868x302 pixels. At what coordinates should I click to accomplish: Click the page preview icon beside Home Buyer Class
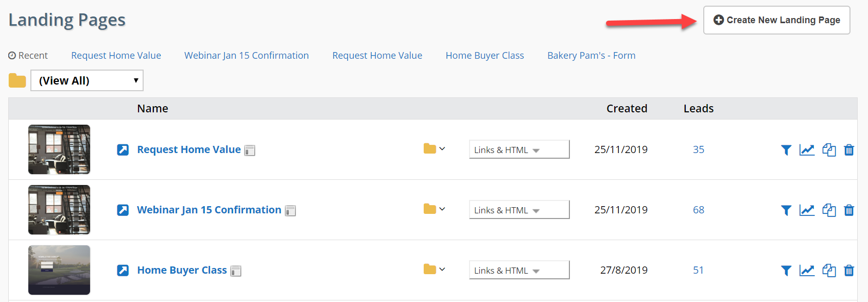click(x=236, y=271)
